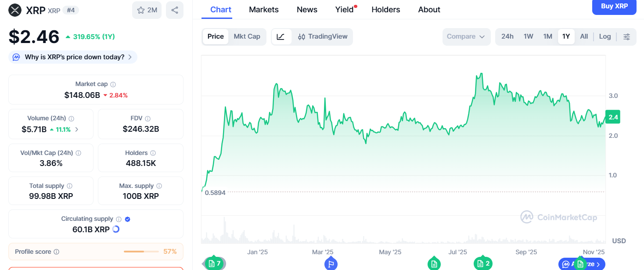Click the verified badge beside Circulating supply

pyautogui.click(x=128, y=219)
